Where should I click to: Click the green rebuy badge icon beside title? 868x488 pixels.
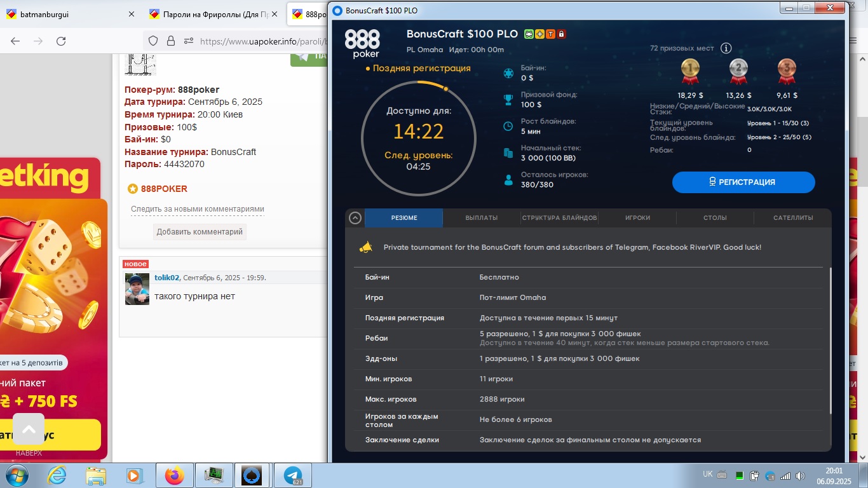tap(529, 34)
